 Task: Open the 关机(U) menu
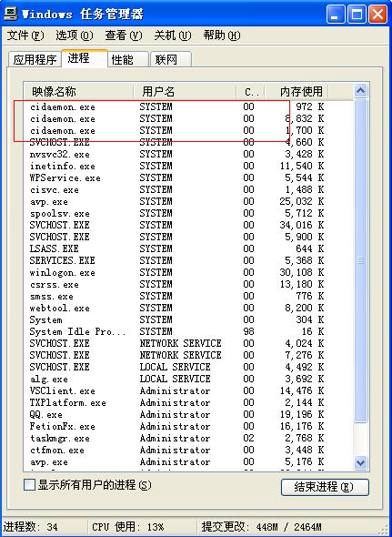[172, 35]
